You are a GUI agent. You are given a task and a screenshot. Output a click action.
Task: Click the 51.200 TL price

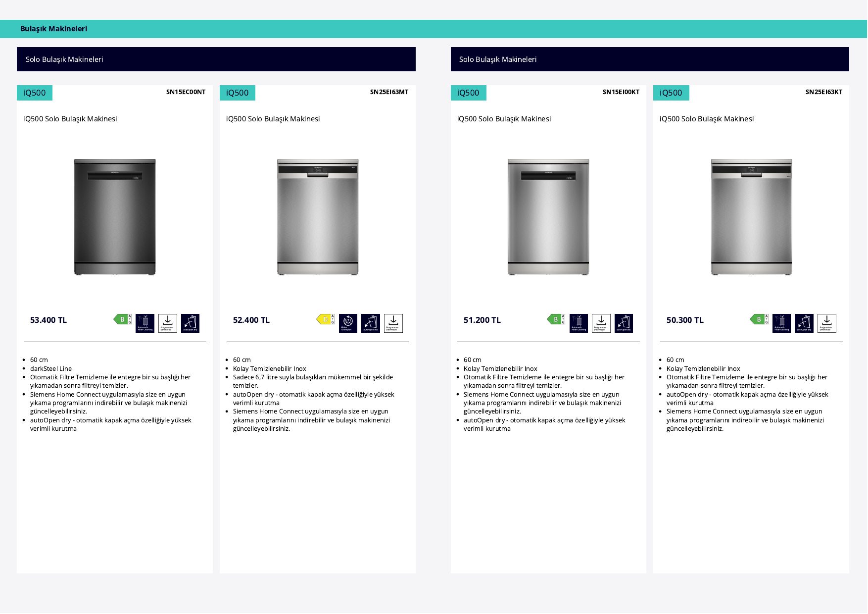pos(482,320)
